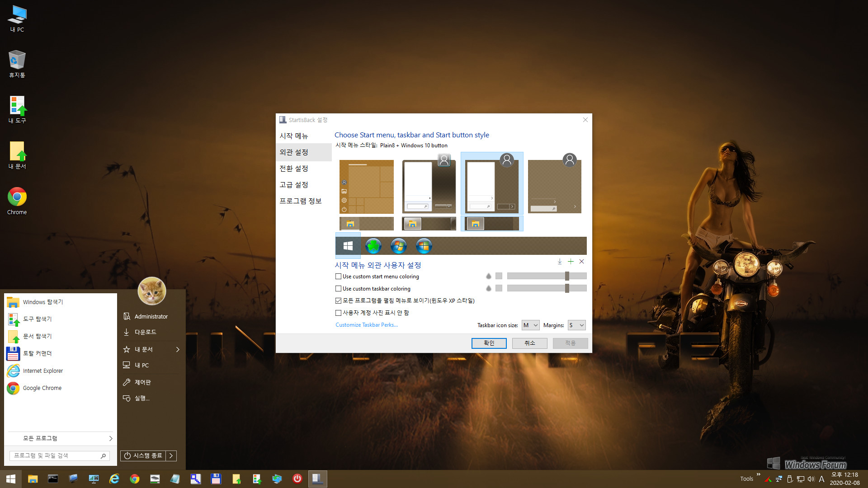Screen dimensions: 868x488
Task: Click the 취소 button
Action: [x=530, y=343]
